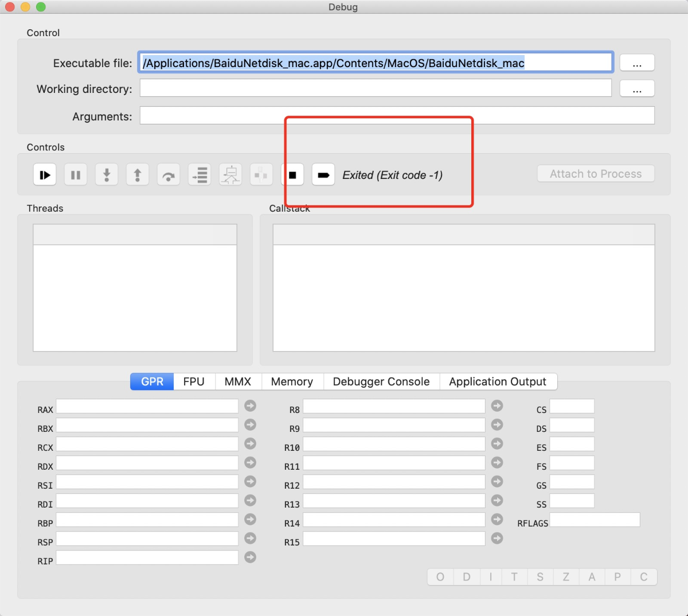Click the black tag-shaped button beside stop

point(323,175)
